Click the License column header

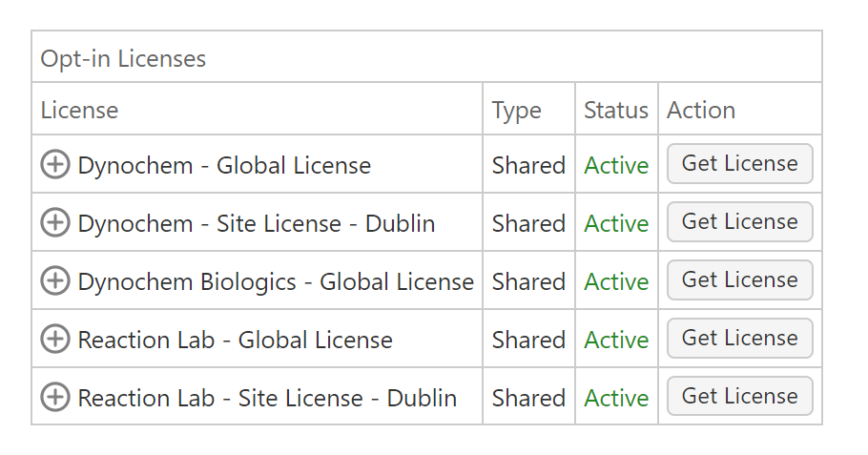(x=79, y=110)
